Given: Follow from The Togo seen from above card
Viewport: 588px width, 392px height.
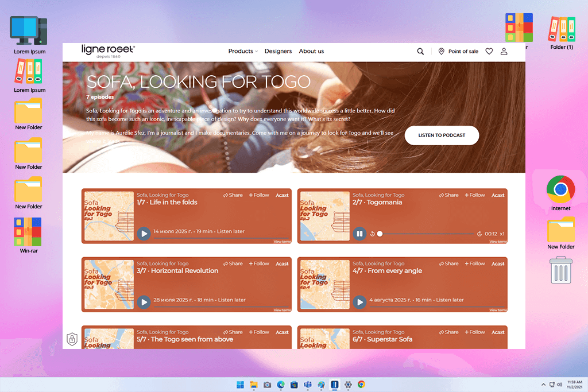Looking at the screenshot, I should coord(259,332).
